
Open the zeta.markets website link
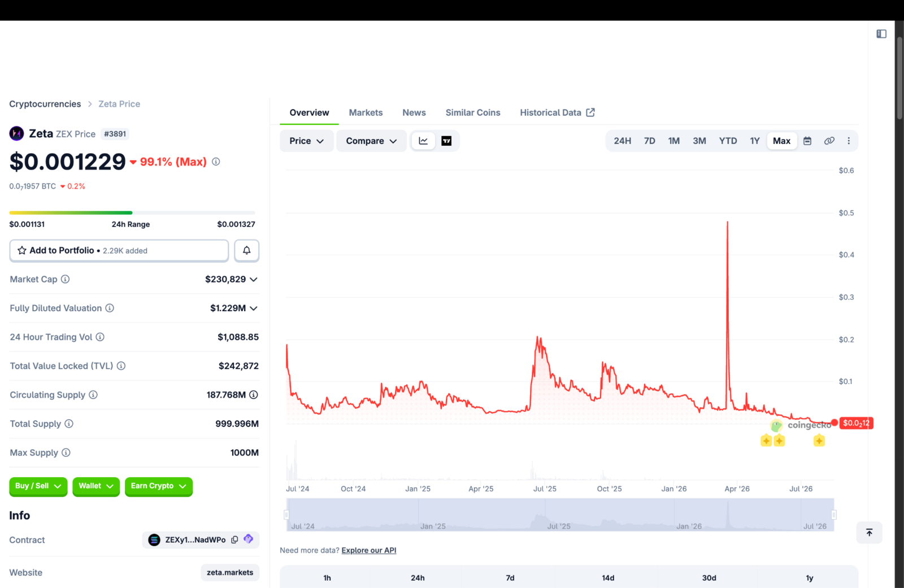coord(230,572)
